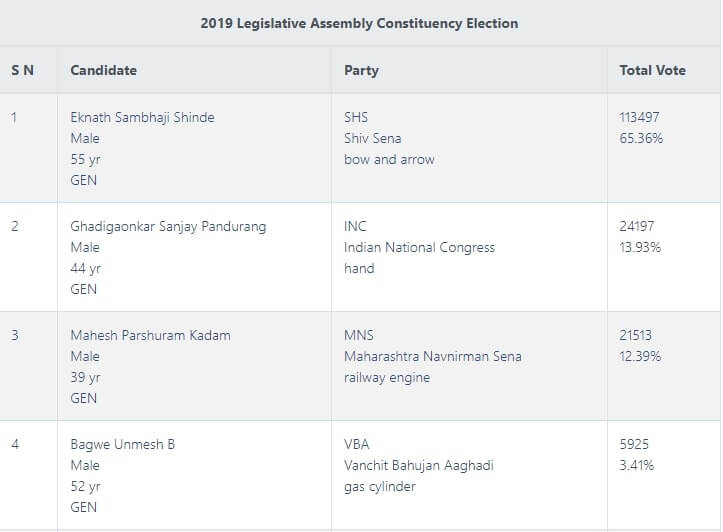Click the railway engine symbol text

click(387, 377)
